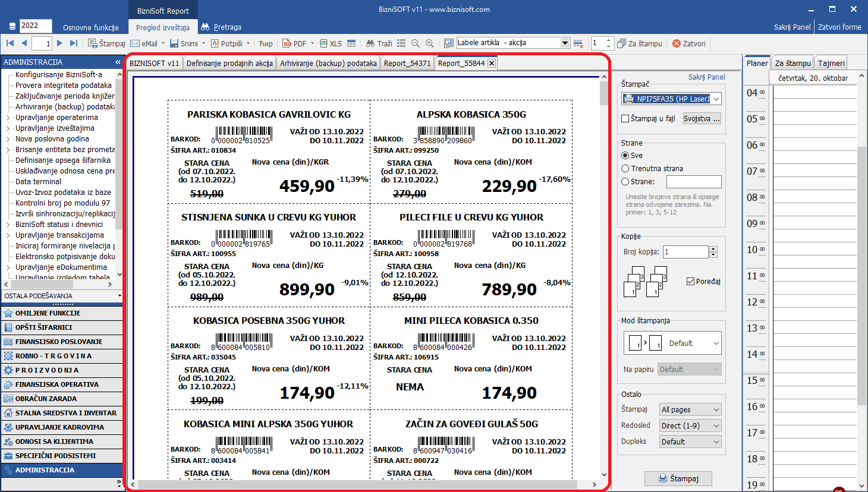The image size is (868, 492).
Task: Click the zoom out magnifier icon
Action: 416,43
